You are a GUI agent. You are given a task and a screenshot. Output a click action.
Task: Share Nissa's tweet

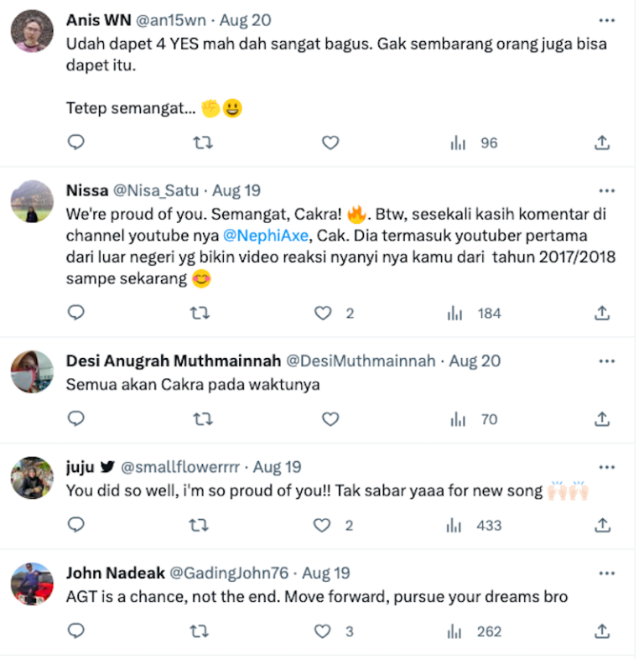(x=602, y=313)
